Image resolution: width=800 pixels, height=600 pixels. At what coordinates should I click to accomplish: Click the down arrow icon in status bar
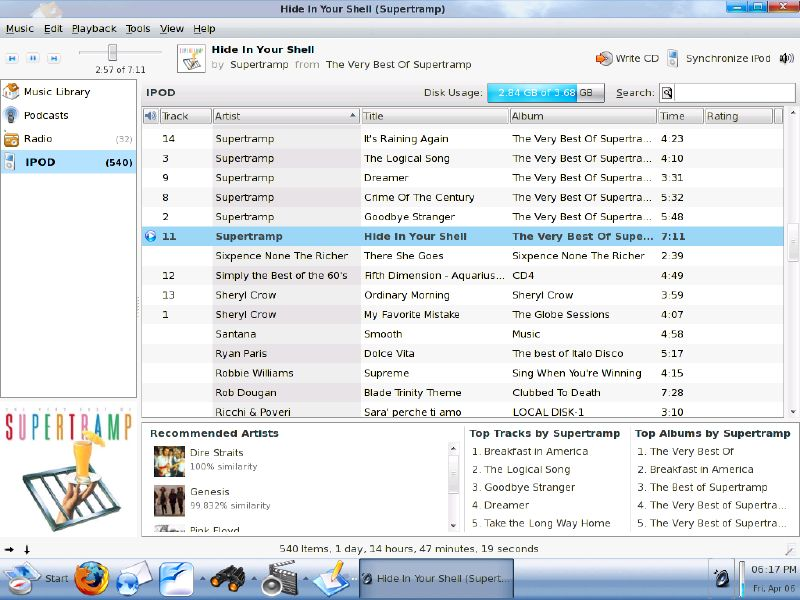[27, 549]
